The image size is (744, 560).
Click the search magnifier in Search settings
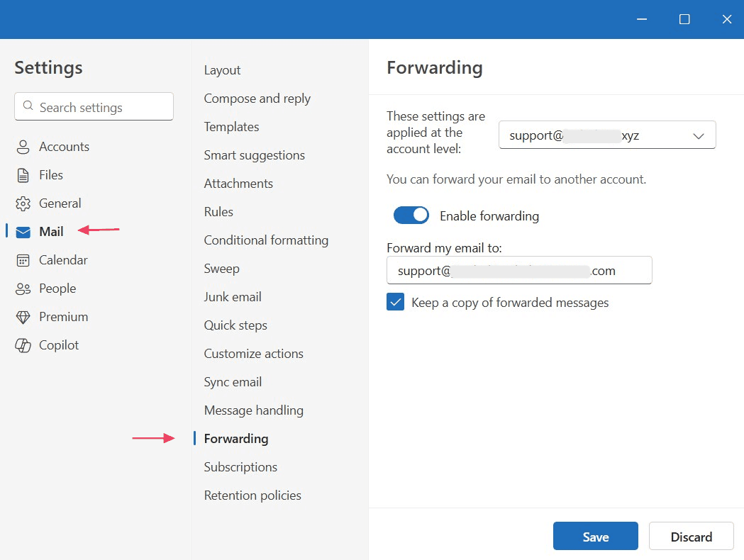coord(29,106)
